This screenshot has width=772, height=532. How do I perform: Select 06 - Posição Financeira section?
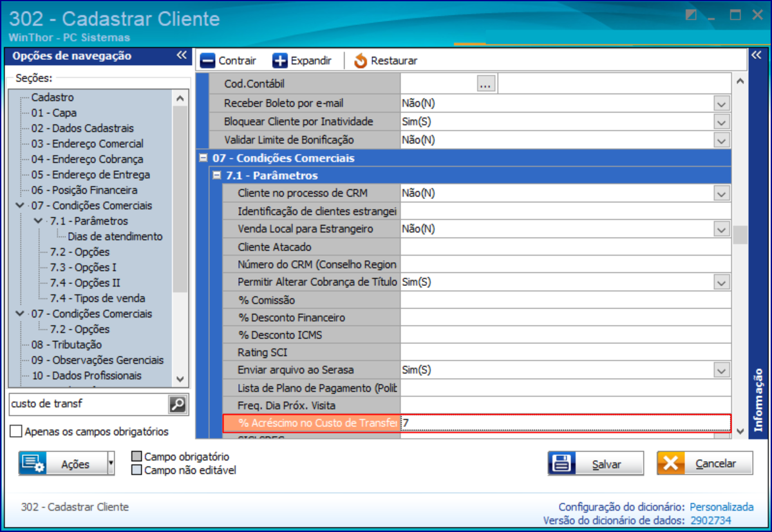[84, 190]
